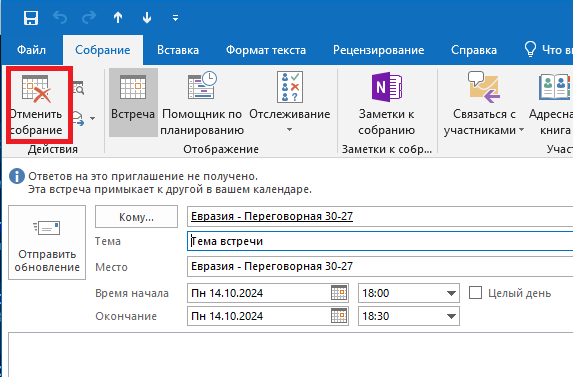Expand the forward options arrow in Действия
Screen dimensions: 573x377
pyautogui.click(x=92, y=118)
